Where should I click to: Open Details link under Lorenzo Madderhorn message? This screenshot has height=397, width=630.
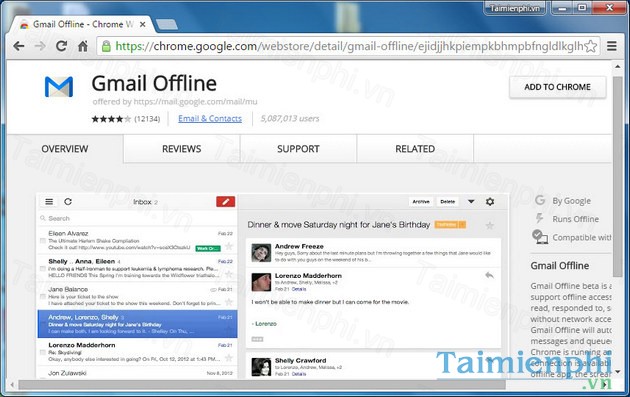299,289
